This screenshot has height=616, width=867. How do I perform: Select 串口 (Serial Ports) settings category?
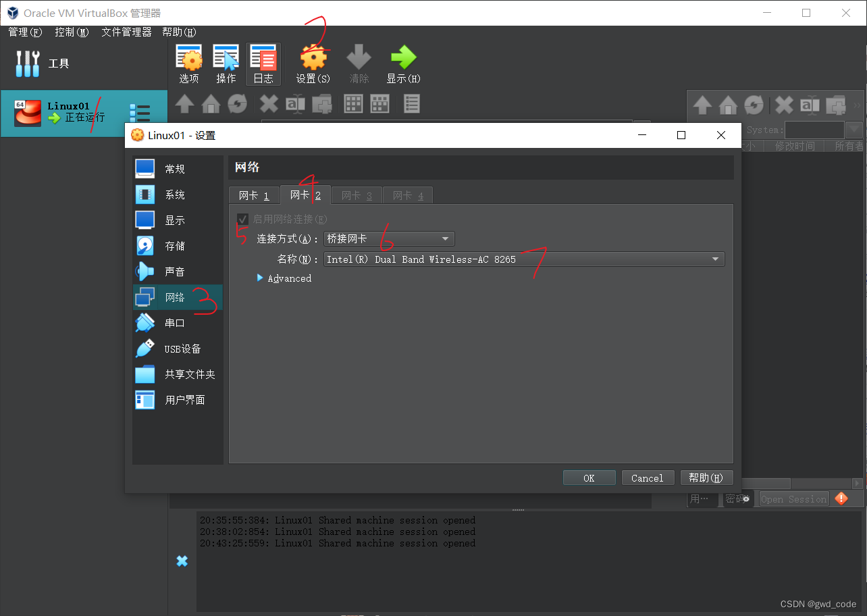[178, 323]
